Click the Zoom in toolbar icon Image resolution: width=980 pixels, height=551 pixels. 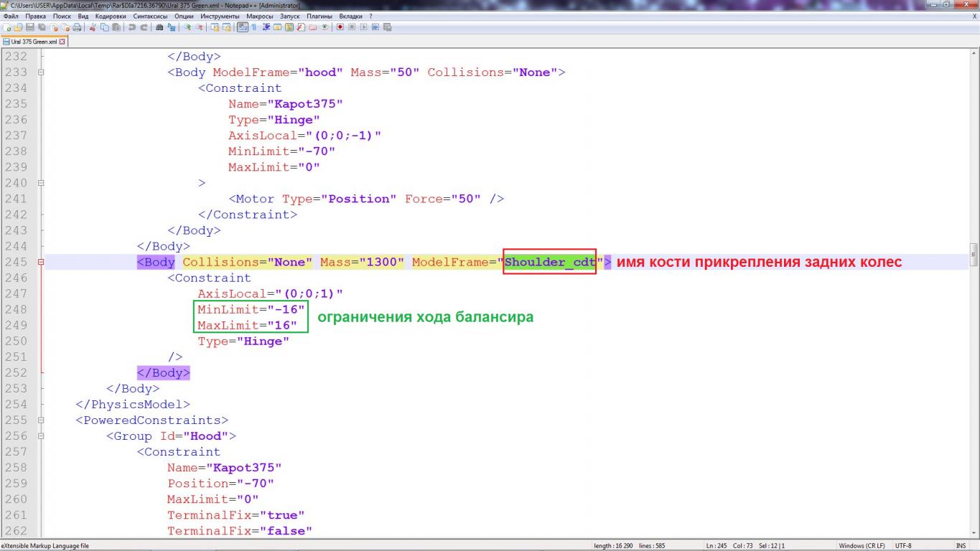(187, 28)
